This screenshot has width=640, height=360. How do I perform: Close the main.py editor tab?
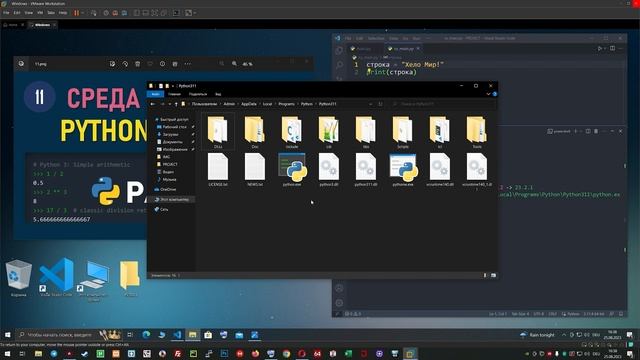[x=418, y=49]
